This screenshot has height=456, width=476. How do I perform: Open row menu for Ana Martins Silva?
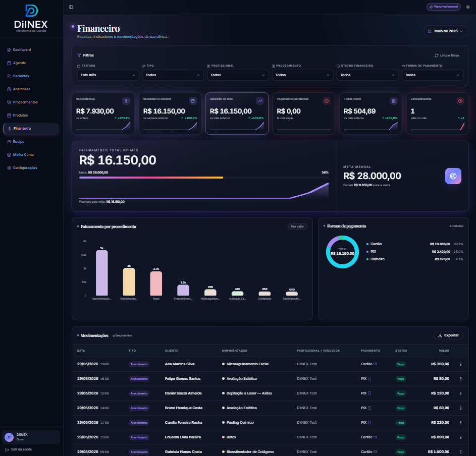coord(460,364)
